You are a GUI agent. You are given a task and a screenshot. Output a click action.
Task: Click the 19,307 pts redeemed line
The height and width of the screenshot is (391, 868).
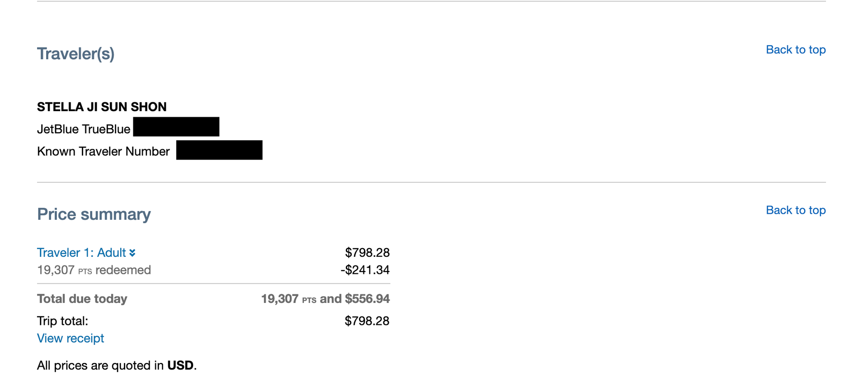94,270
